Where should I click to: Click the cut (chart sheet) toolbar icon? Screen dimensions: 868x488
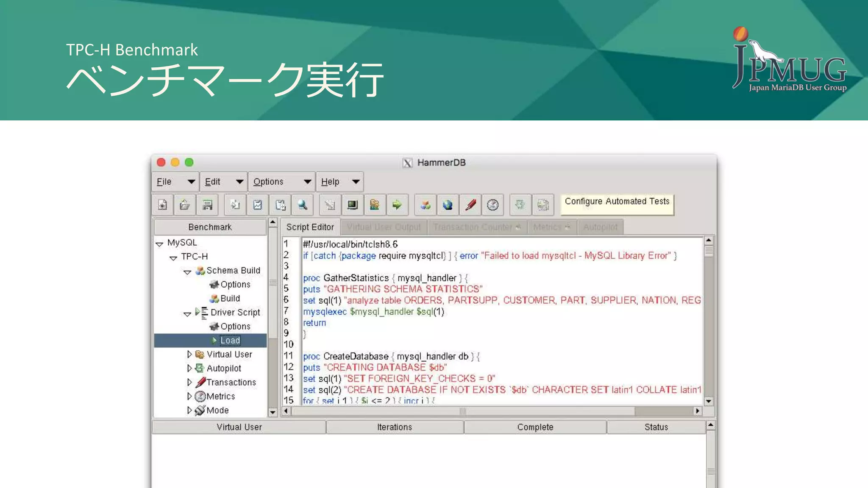[258, 205]
